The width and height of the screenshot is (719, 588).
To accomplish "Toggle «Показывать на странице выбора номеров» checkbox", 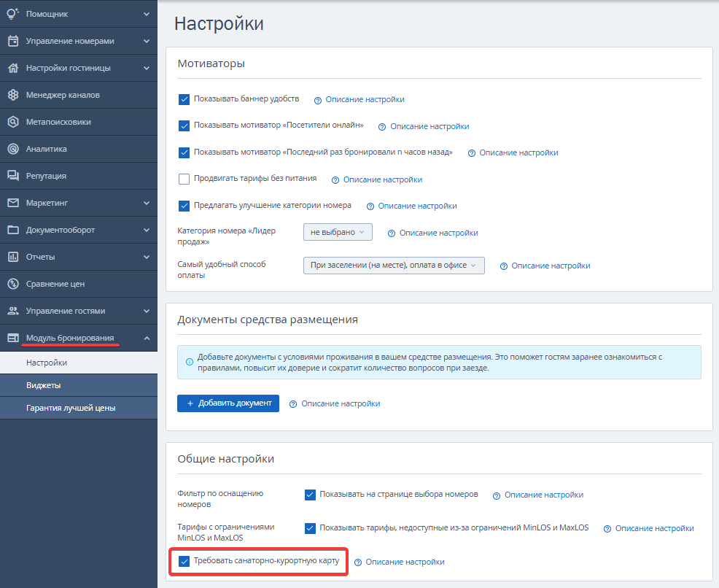I will click(310, 495).
